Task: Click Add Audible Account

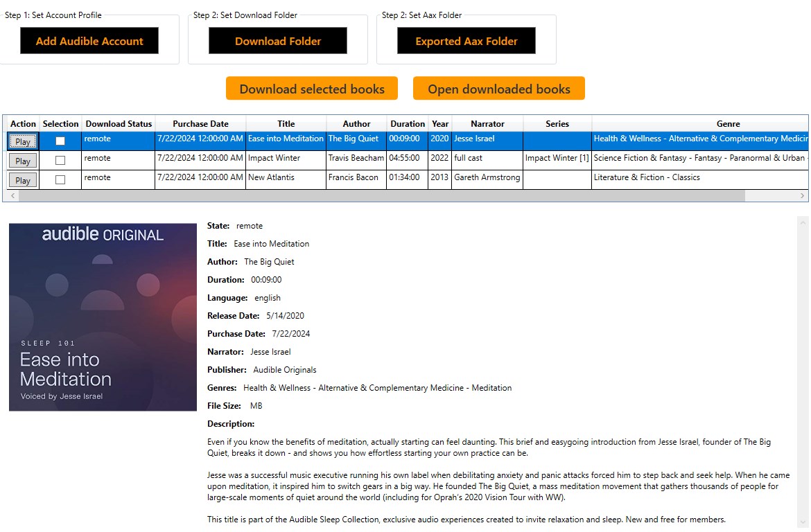Action: point(89,40)
